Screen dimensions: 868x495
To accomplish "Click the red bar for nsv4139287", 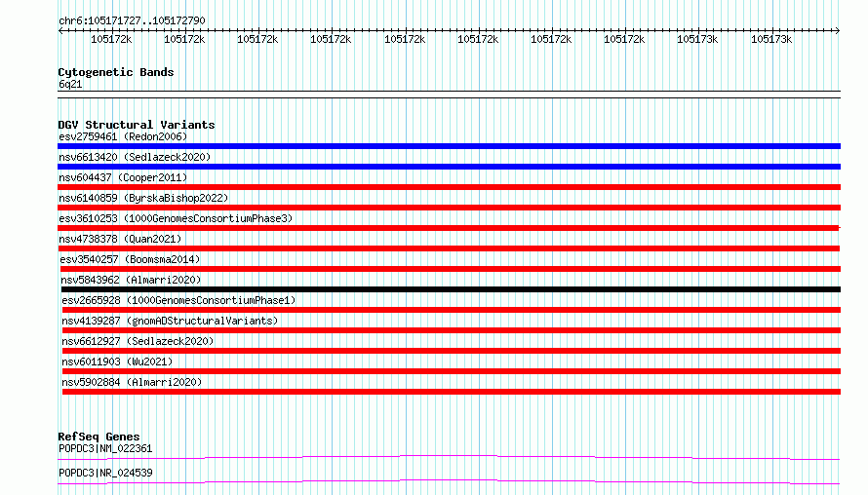I will click(x=452, y=330).
